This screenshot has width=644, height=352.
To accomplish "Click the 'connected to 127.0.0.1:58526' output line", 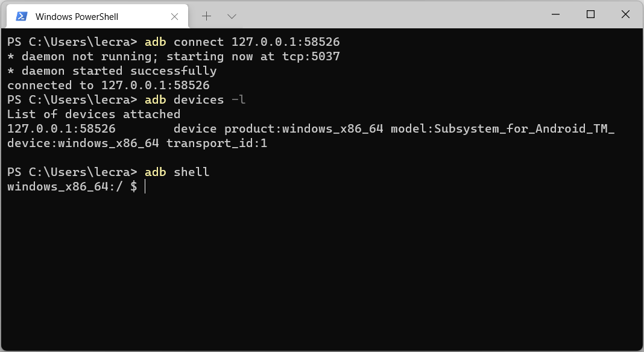I will [109, 86].
